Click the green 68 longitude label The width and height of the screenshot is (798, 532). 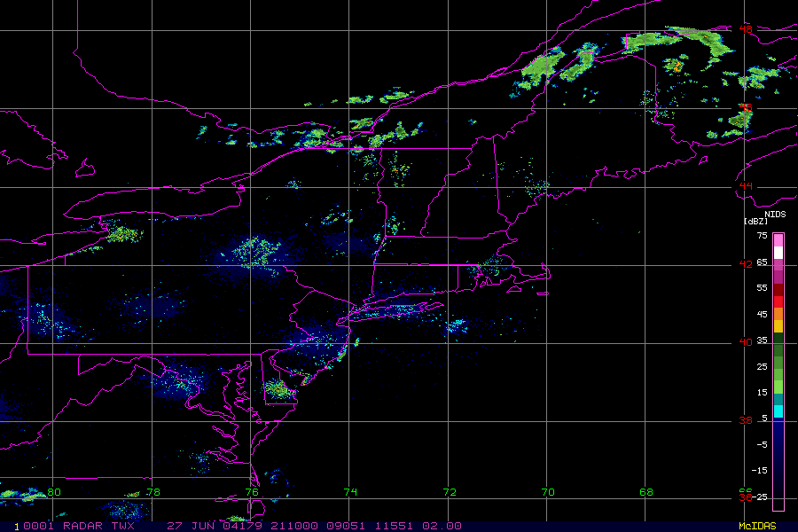(646, 492)
